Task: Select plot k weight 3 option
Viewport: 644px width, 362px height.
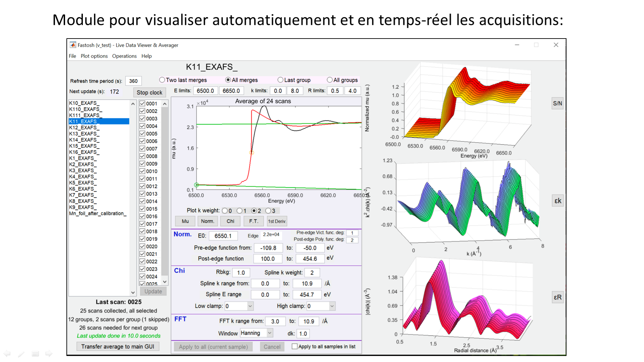Action: click(268, 211)
